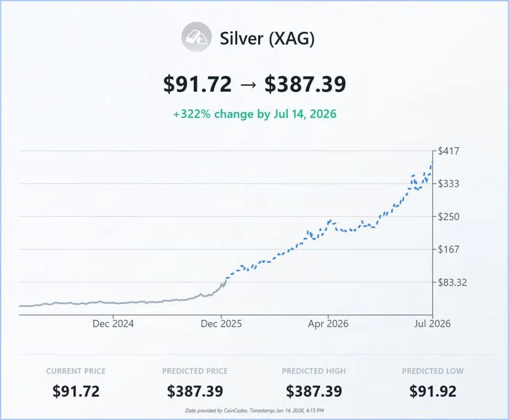Click the PREDICTED LOW label
Image resolution: width=509 pixels, height=420 pixels.
click(432, 371)
